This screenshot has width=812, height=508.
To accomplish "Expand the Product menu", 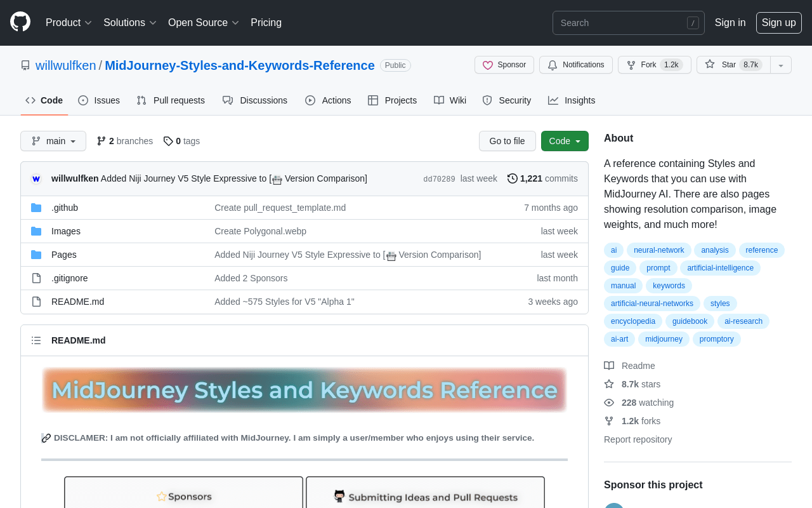I will click(x=69, y=23).
